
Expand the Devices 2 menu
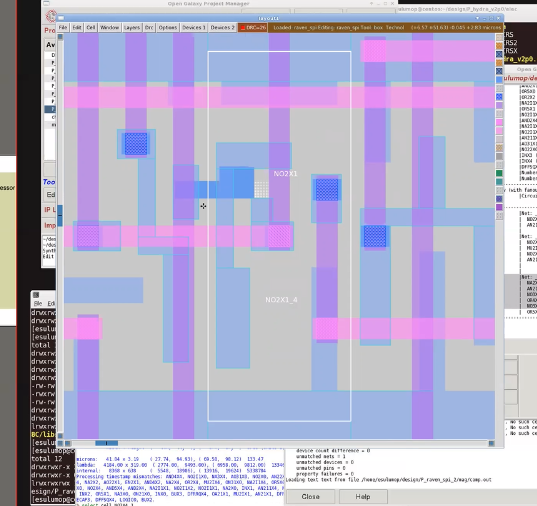pyautogui.click(x=223, y=27)
